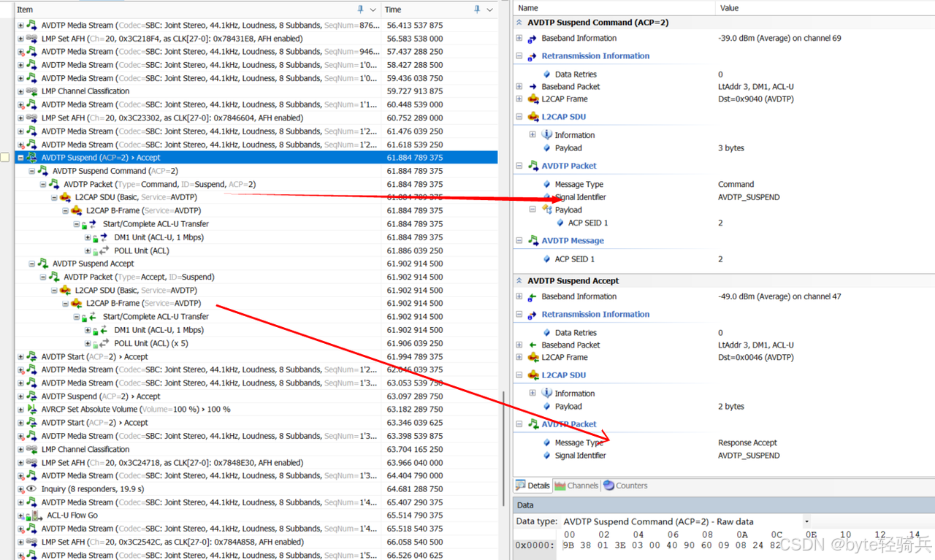This screenshot has width=935, height=560.
Task: Select the AVDTP Suspend row at 63.097 289 750
Action: click(x=256, y=396)
